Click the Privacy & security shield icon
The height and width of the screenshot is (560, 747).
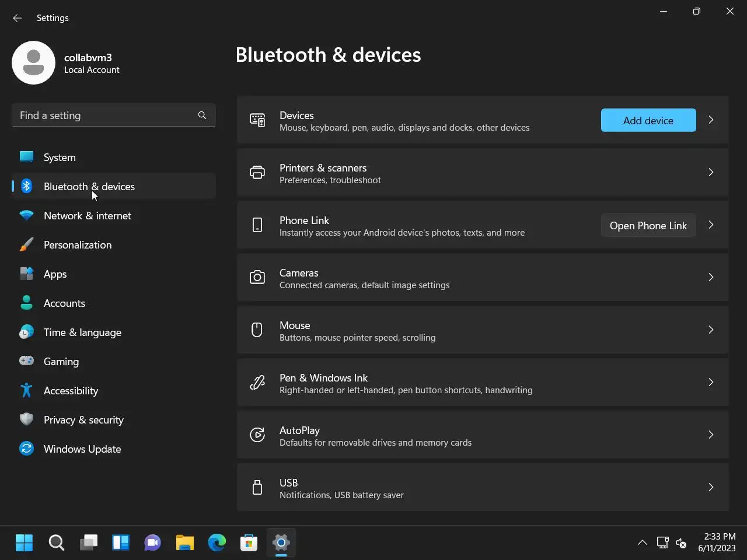(x=26, y=419)
